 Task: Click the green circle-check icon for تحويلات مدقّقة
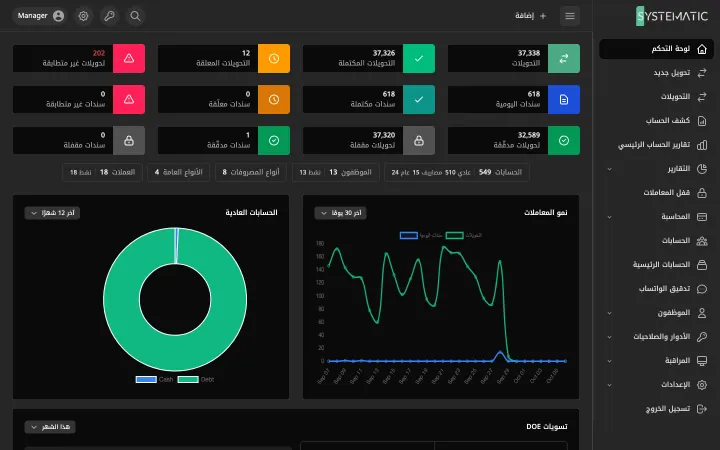tap(564, 141)
